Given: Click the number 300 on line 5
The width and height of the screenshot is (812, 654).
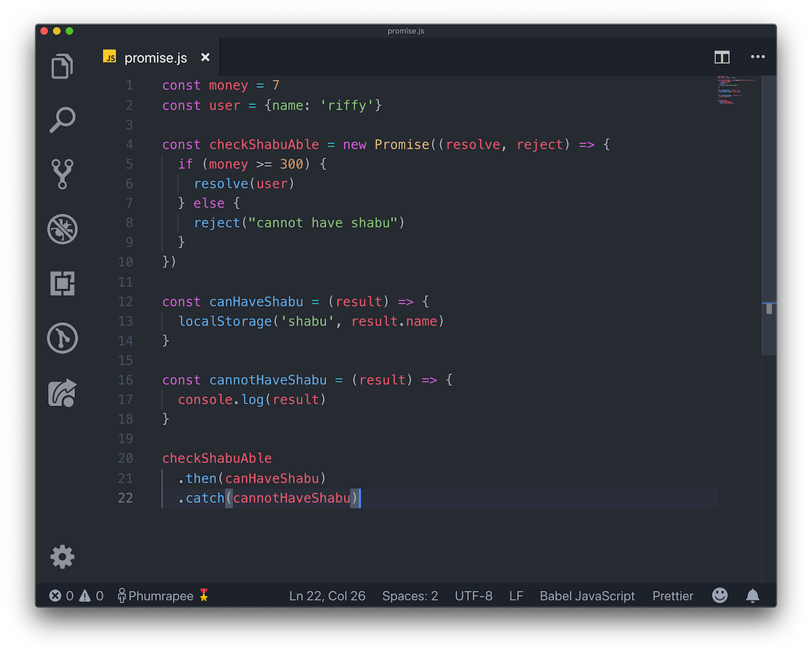Looking at the screenshot, I should click(x=292, y=164).
